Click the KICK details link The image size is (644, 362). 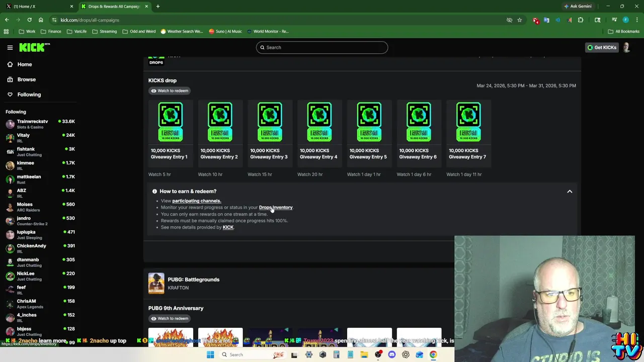pyautogui.click(x=228, y=227)
